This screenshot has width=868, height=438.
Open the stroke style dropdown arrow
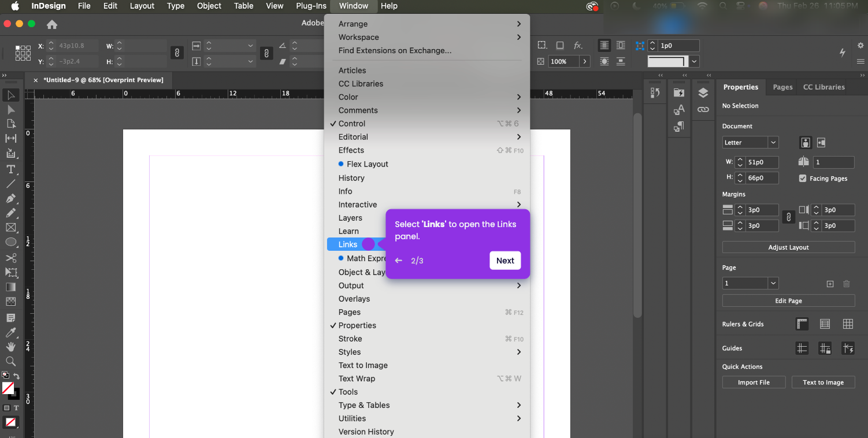tap(695, 61)
